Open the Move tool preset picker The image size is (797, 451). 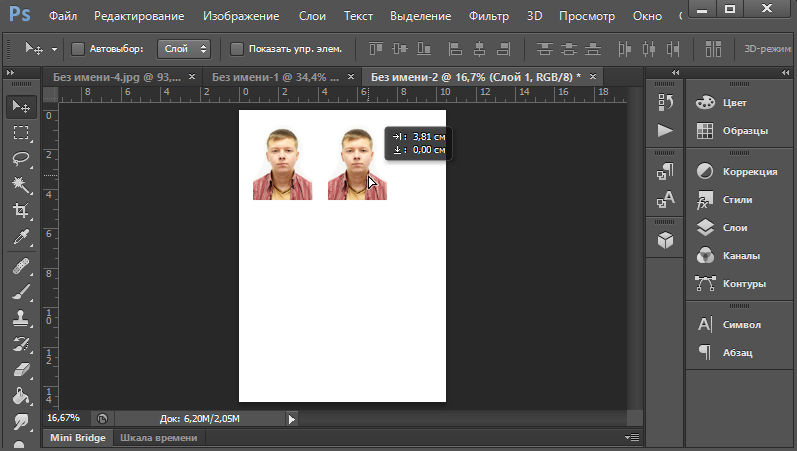(40, 48)
